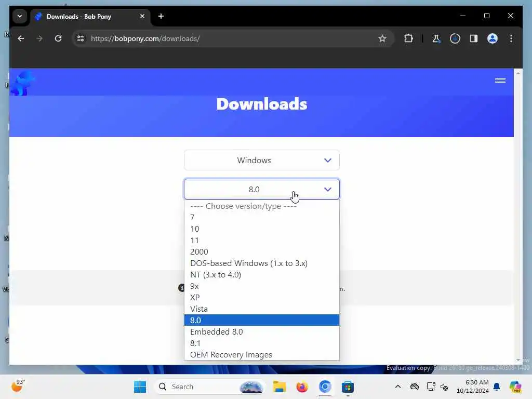Open the Chrome three-dot menu
The image size is (532, 399).
pos(511,38)
